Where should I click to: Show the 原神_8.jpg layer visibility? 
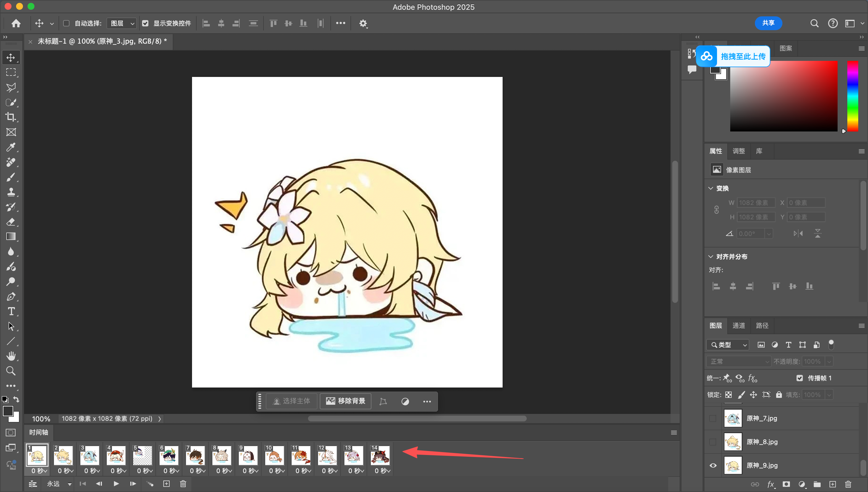tap(713, 442)
